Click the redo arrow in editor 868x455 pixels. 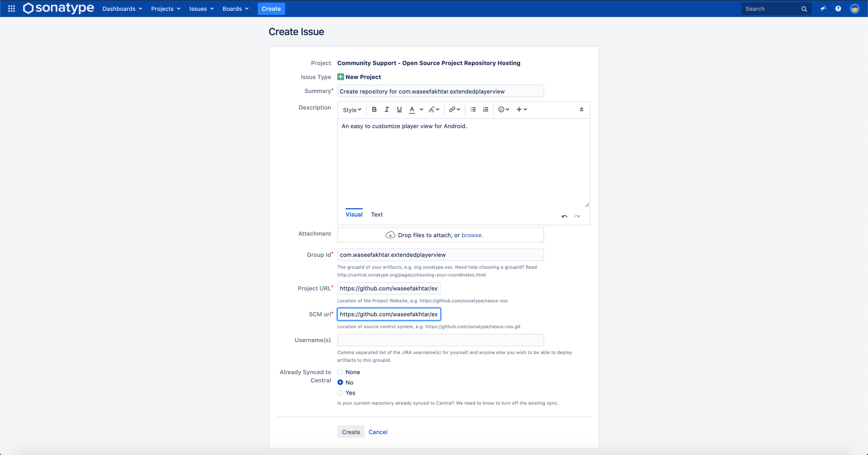[577, 216]
